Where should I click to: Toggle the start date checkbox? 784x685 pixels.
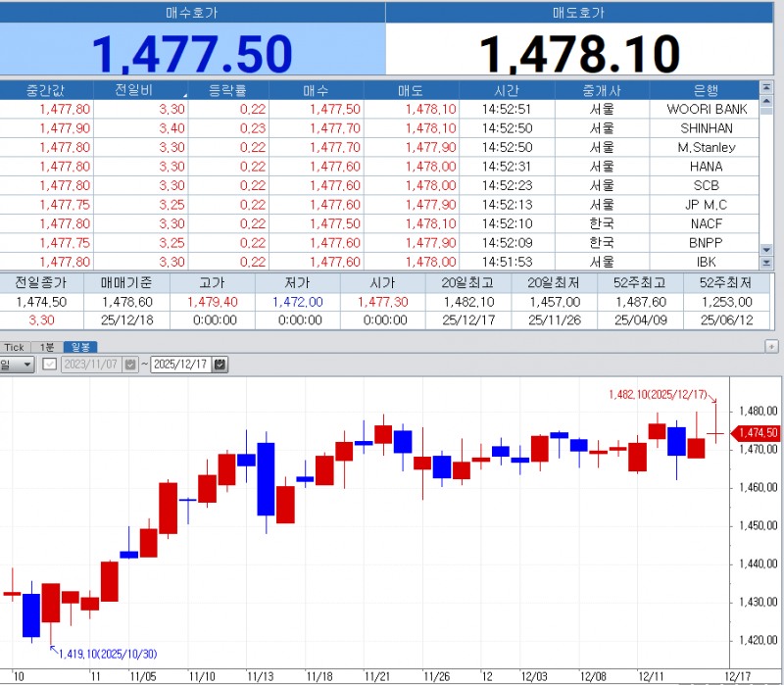tap(50, 365)
